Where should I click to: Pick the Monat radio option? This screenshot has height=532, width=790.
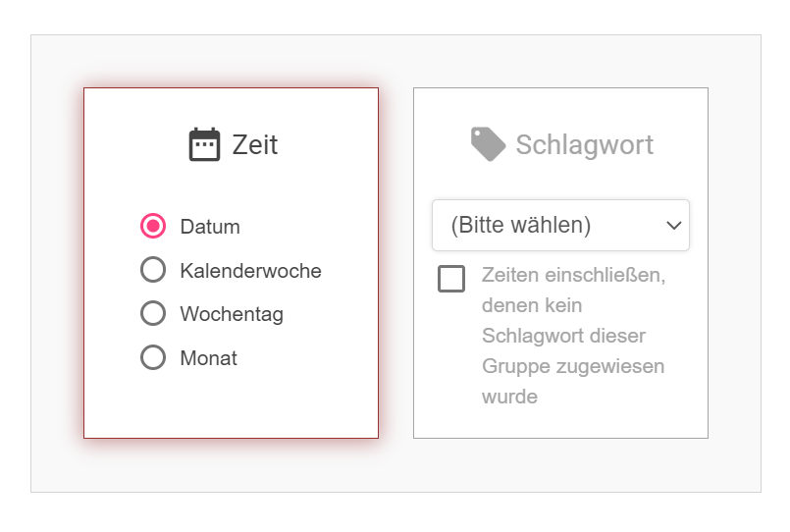153,357
